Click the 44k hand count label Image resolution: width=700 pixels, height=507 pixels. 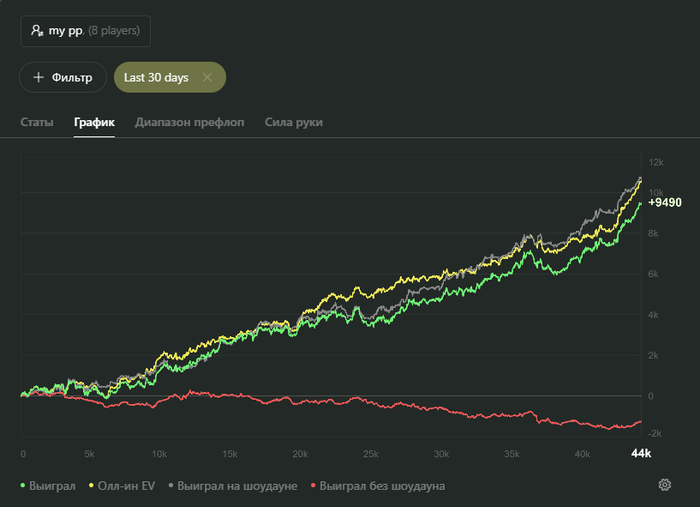(x=641, y=453)
